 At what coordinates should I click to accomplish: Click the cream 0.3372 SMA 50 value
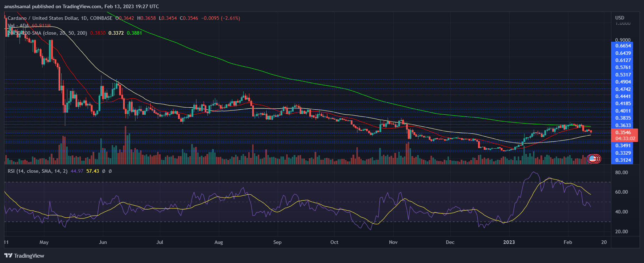pos(116,33)
